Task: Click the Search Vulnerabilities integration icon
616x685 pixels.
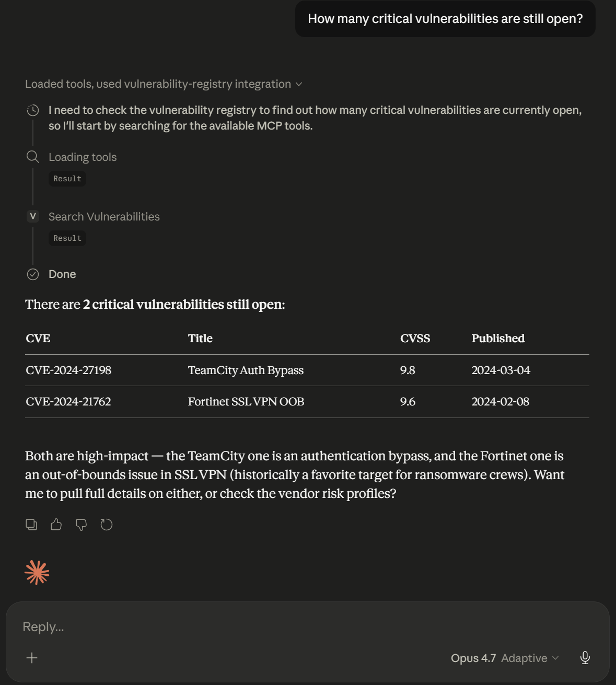Action: (x=32, y=216)
